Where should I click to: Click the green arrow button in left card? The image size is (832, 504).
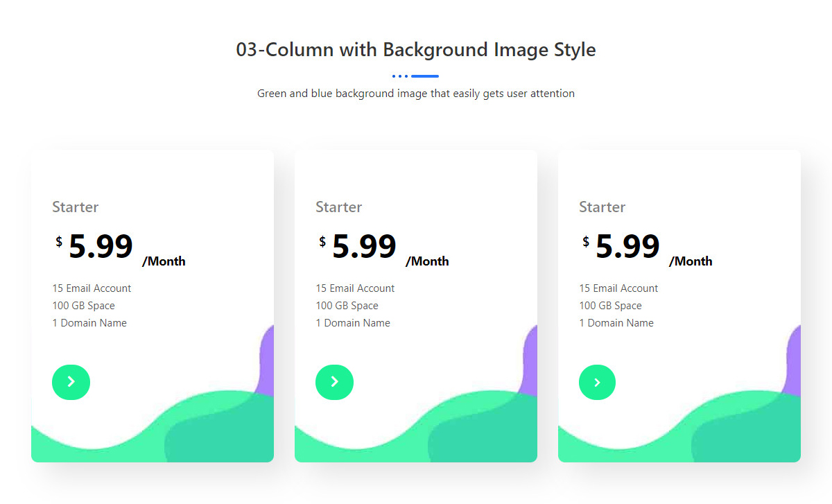71,382
